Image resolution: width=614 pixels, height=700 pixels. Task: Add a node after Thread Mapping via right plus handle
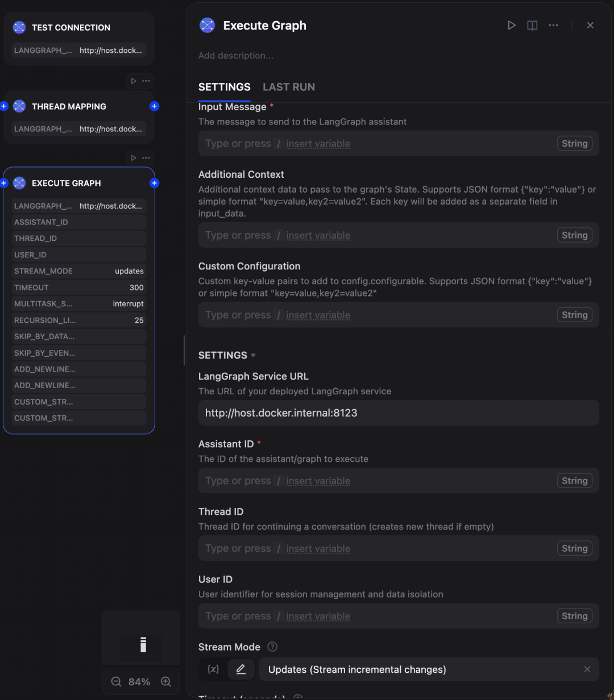tap(154, 106)
